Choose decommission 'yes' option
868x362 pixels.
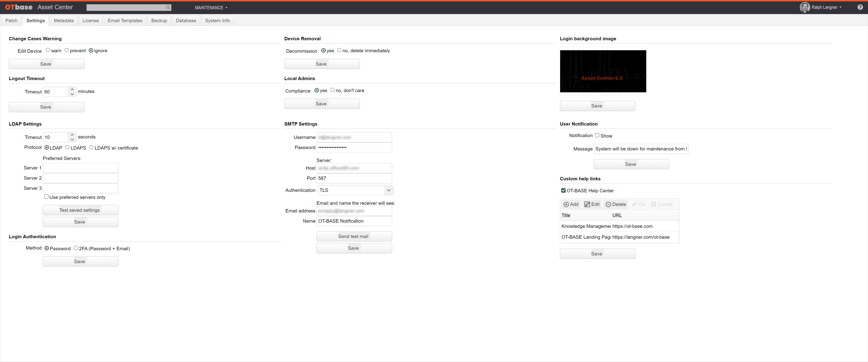coord(323,50)
